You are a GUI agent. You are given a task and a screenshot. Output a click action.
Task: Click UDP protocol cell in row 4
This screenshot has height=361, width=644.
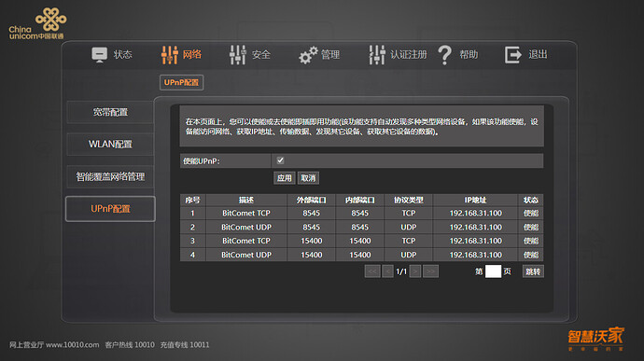[408, 255]
